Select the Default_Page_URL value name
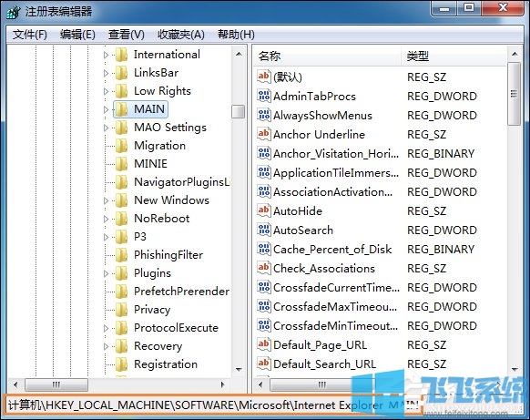Image resolution: width=530 pixels, height=420 pixels. 321,345
